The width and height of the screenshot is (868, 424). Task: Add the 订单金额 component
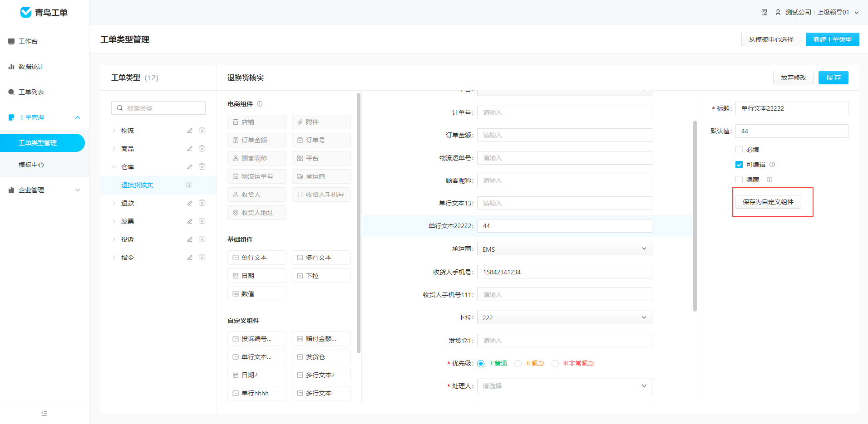[x=257, y=140]
